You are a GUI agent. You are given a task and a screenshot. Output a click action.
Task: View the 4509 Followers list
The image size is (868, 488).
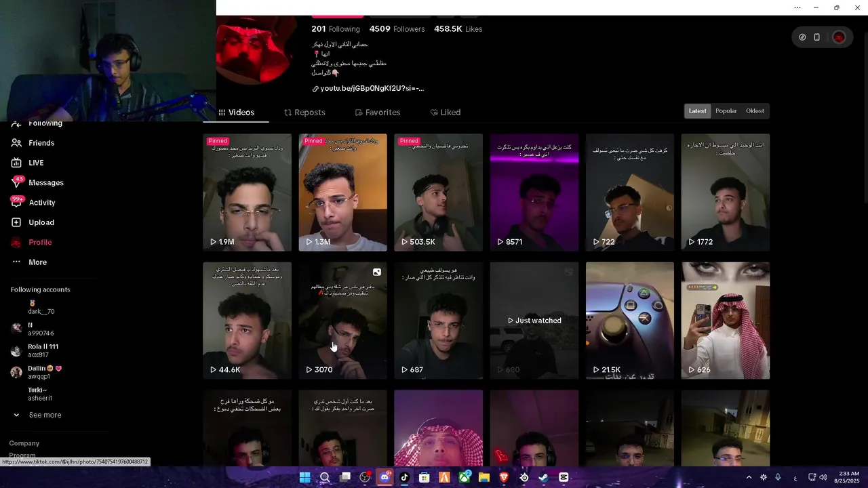397,29
